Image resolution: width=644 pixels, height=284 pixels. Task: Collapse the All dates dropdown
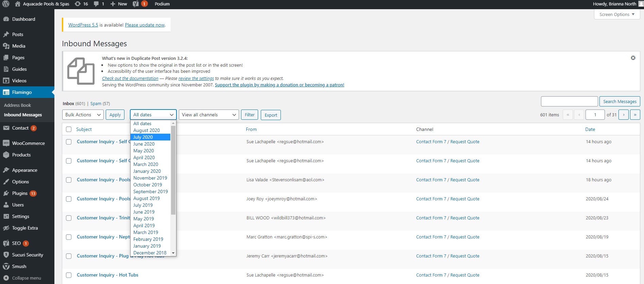153,115
